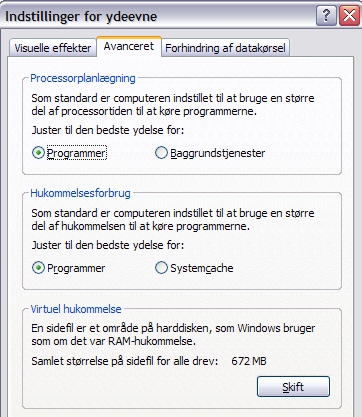
Task: Click the Baggrundstjenester label text
Action: (x=218, y=153)
